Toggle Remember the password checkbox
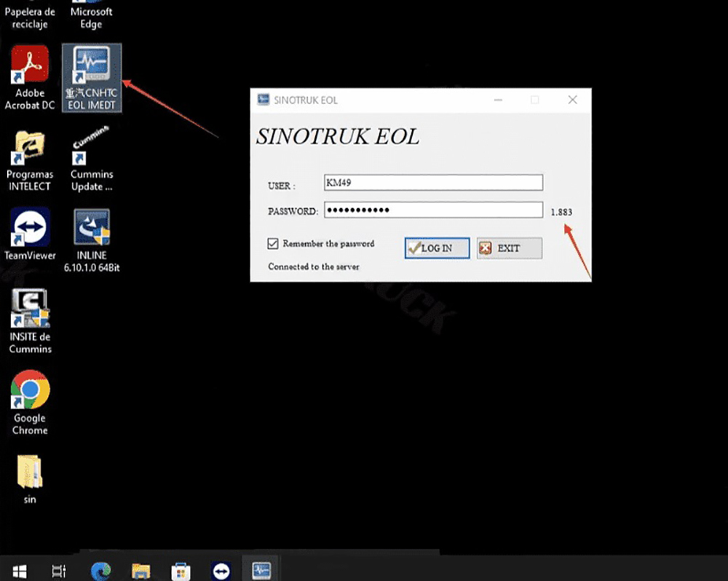The image size is (728, 581). [272, 243]
